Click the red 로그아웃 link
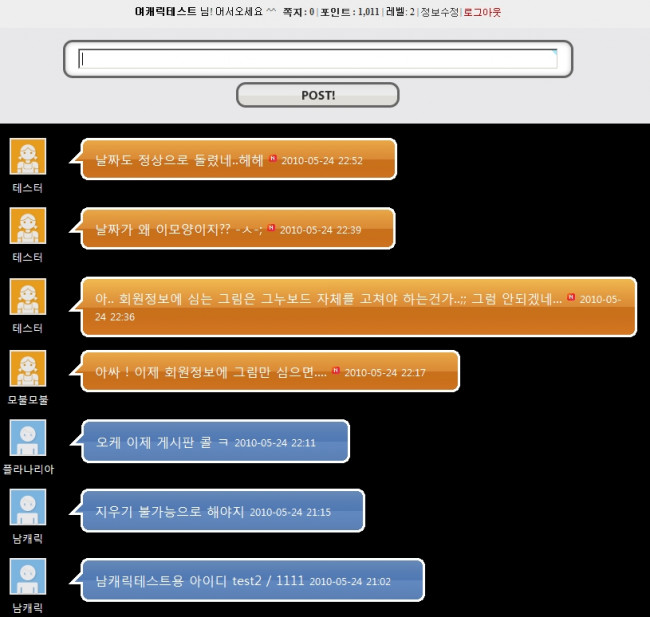650x617 pixels. point(482,12)
